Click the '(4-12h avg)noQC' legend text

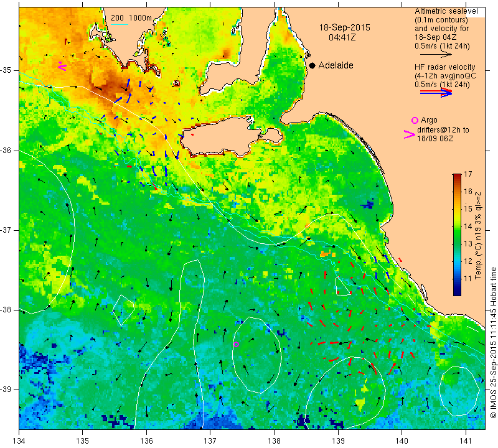[445, 76]
